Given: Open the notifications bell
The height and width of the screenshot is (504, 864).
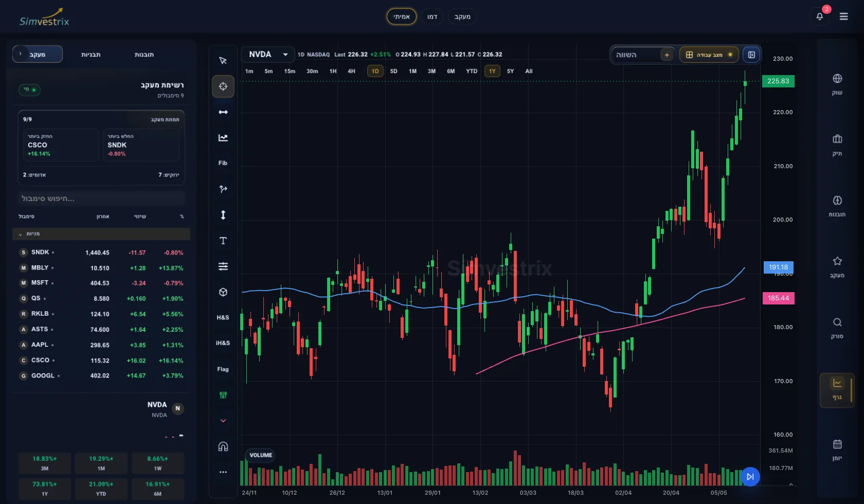Looking at the screenshot, I should point(820,16).
